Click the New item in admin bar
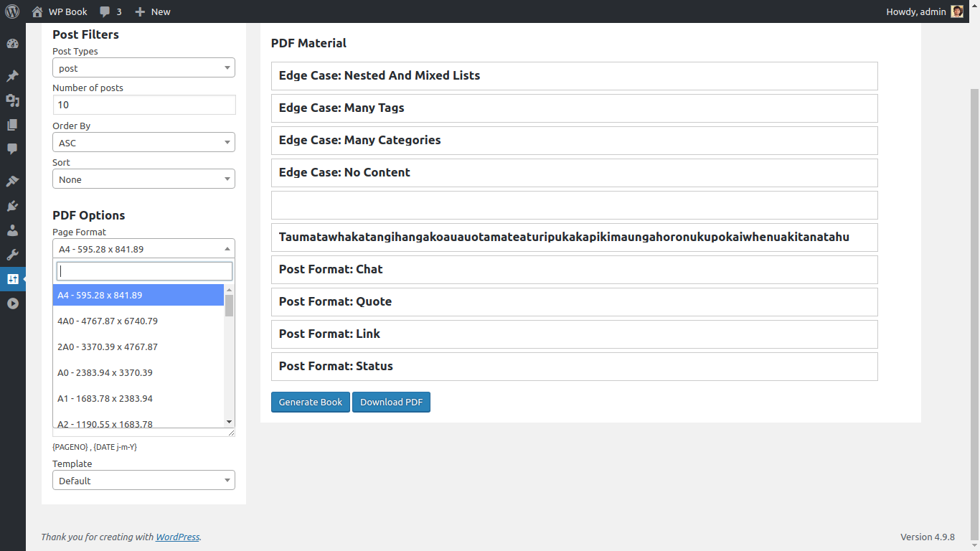The image size is (980, 551). click(x=152, y=11)
